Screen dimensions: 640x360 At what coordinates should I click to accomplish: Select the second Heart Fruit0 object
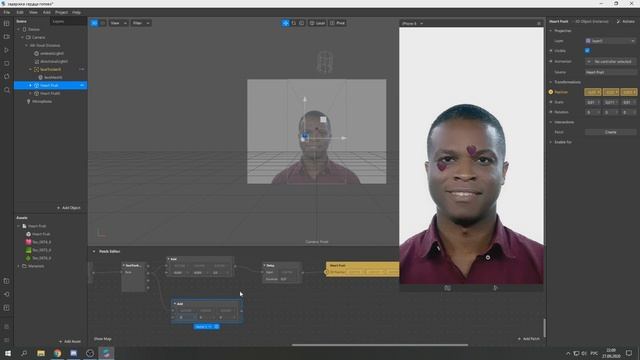tap(50, 93)
